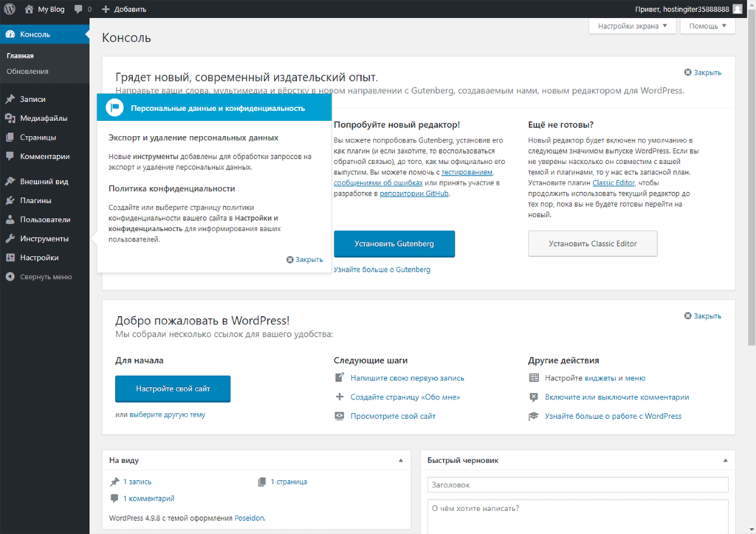Image resolution: width=756 pixels, height=534 pixels.
Task: Click the Пользователи user icon
Action: [x=10, y=219]
